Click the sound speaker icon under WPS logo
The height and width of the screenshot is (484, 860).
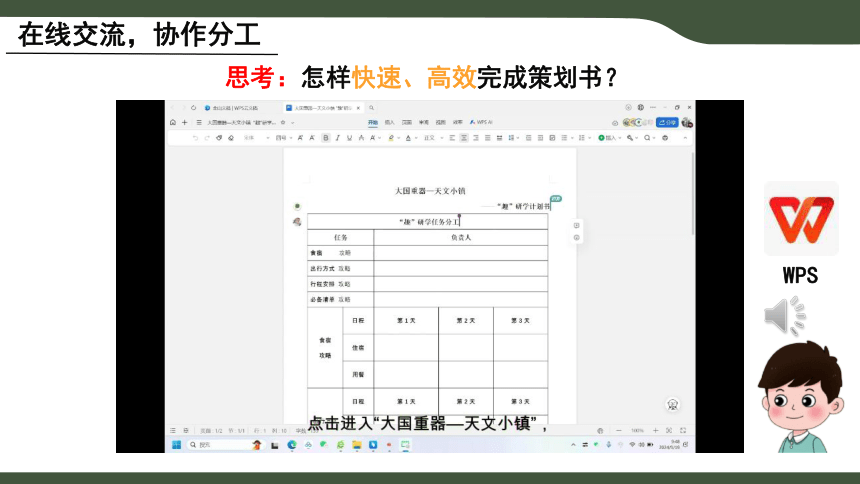coord(784,316)
